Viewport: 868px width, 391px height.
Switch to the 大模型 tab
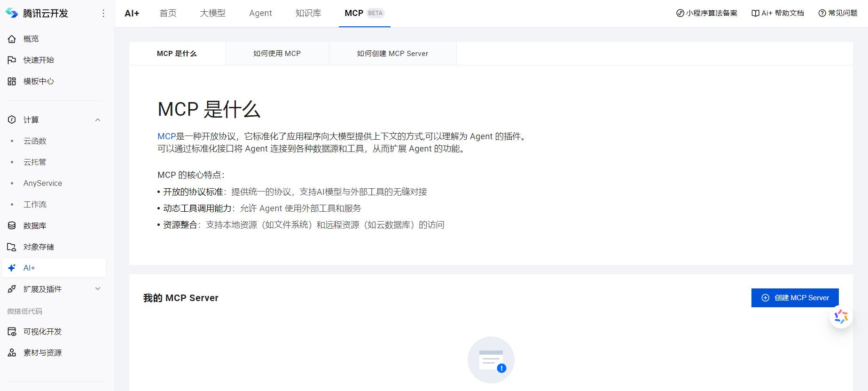(x=212, y=13)
